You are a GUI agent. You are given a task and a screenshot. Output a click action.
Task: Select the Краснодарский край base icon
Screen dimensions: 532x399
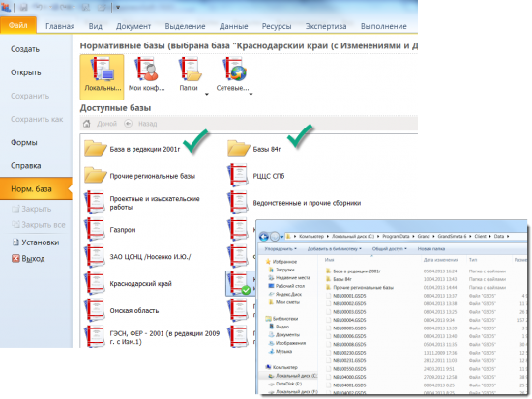(95, 283)
